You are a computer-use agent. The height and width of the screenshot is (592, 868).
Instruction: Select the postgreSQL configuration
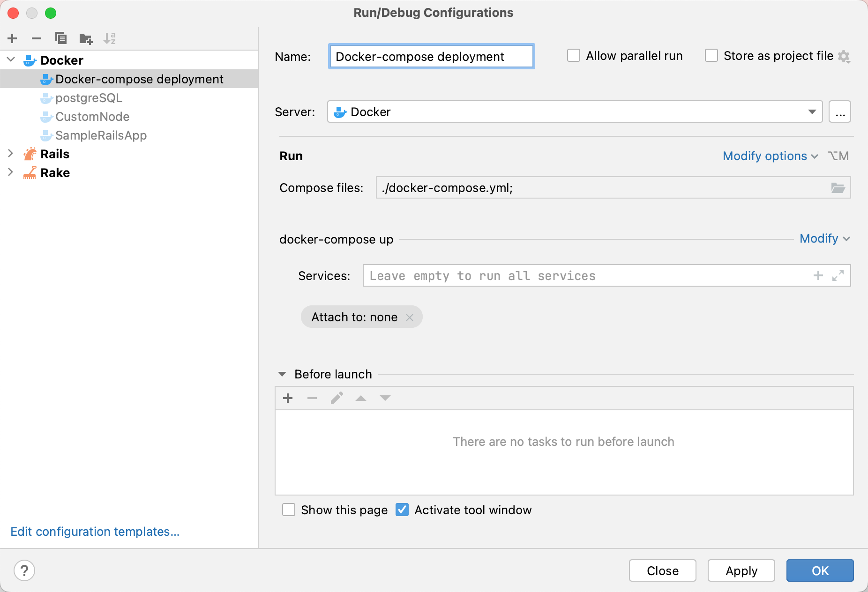[89, 98]
